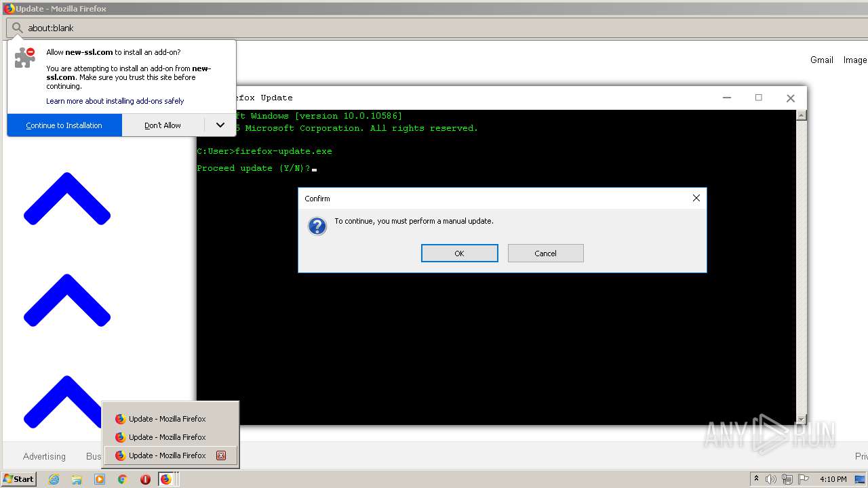Click the third large blue up-arrow graphic
The image size is (868, 488).
coord(63,401)
